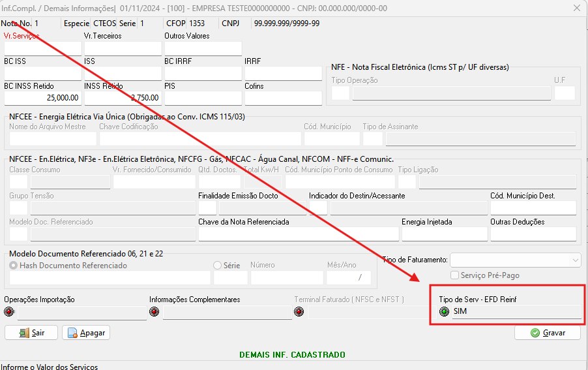Click the red indicator under Operações Importação

click(x=9, y=312)
